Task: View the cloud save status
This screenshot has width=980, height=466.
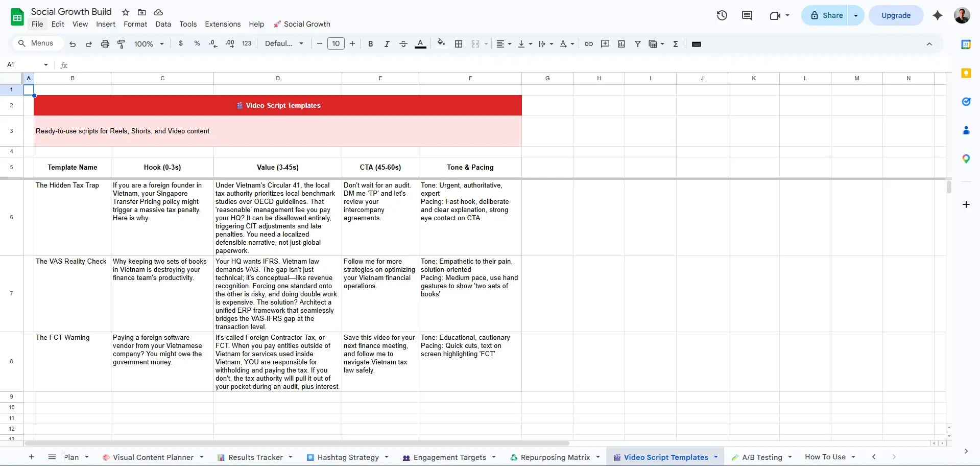Action: click(x=158, y=12)
